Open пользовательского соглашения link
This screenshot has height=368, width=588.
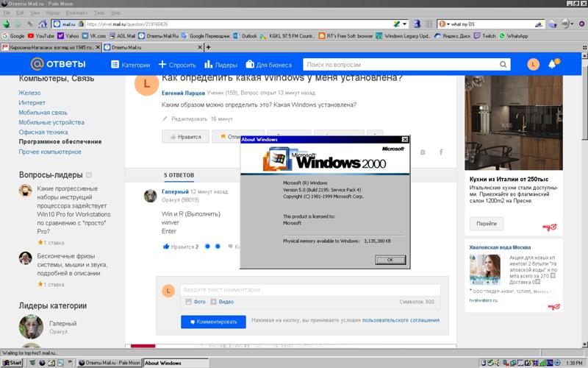pos(401,320)
